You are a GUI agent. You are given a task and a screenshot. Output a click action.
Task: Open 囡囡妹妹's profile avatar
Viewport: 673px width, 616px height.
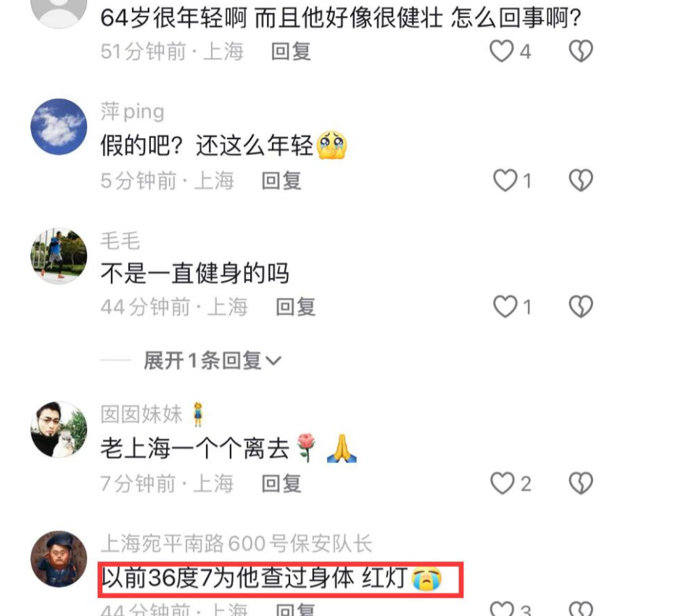(x=59, y=430)
